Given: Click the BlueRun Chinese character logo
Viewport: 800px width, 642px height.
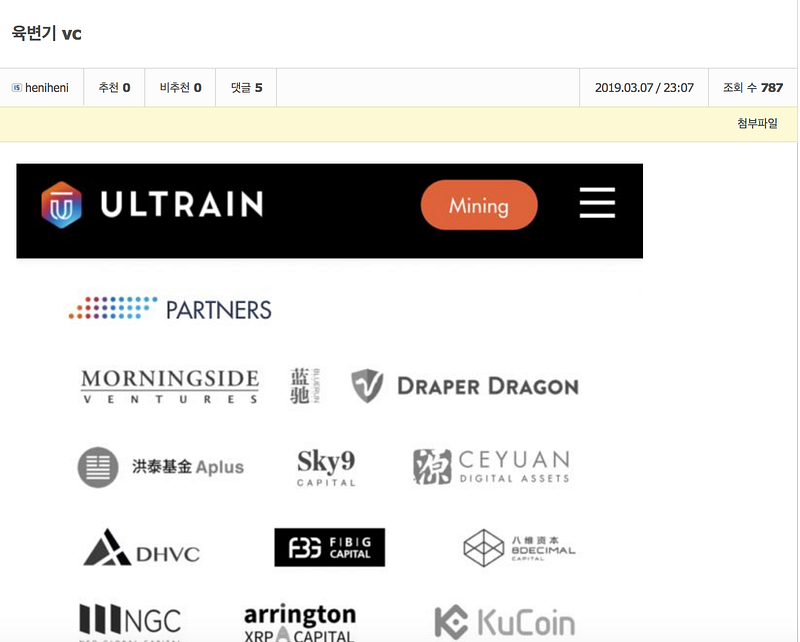Looking at the screenshot, I should coord(305,386).
